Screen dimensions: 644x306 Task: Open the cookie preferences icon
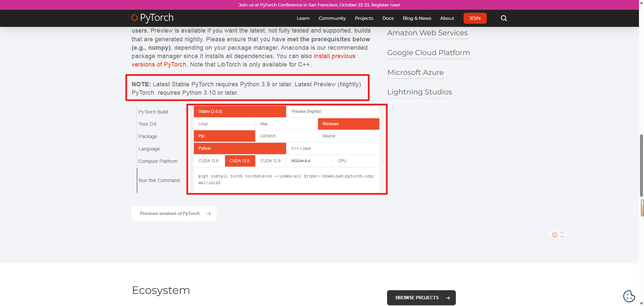click(x=629, y=296)
